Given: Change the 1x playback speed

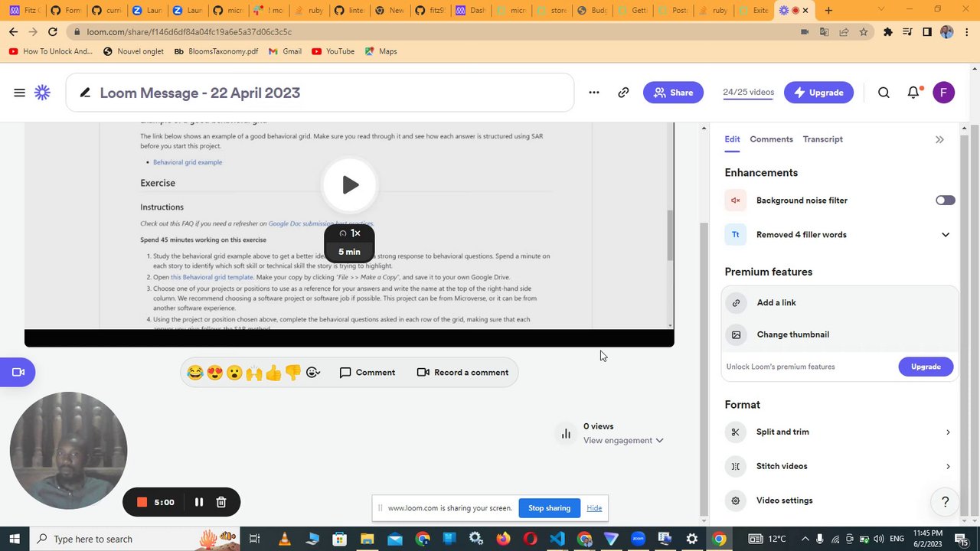Looking at the screenshot, I should 349,233.
